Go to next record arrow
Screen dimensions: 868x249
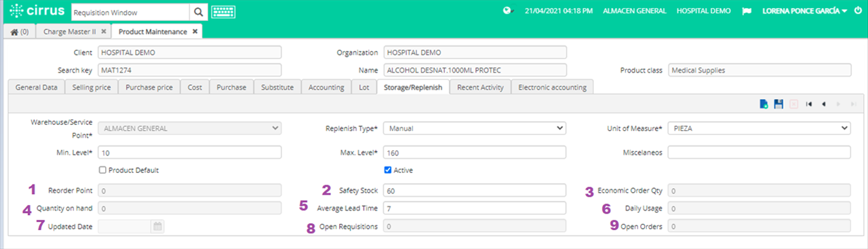point(839,104)
